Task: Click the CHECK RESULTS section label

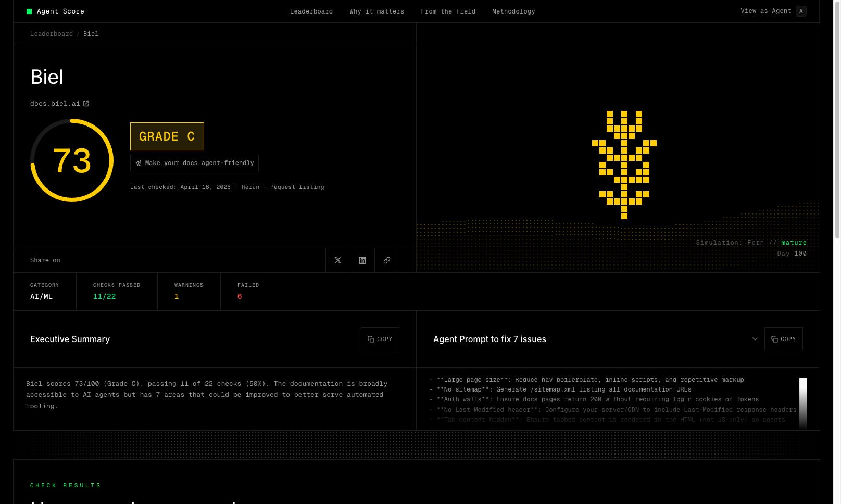Action: pos(66,485)
